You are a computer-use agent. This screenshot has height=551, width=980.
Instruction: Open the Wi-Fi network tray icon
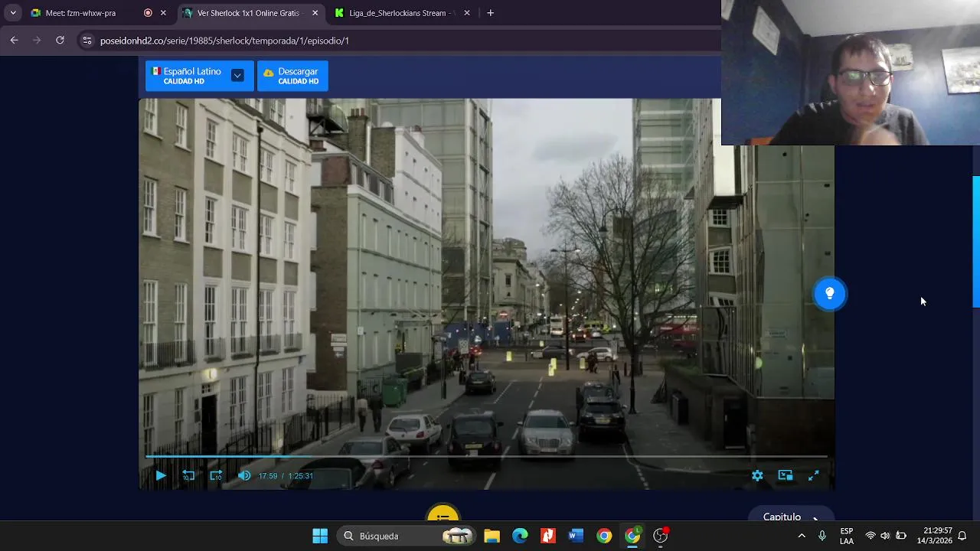(871, 536)
